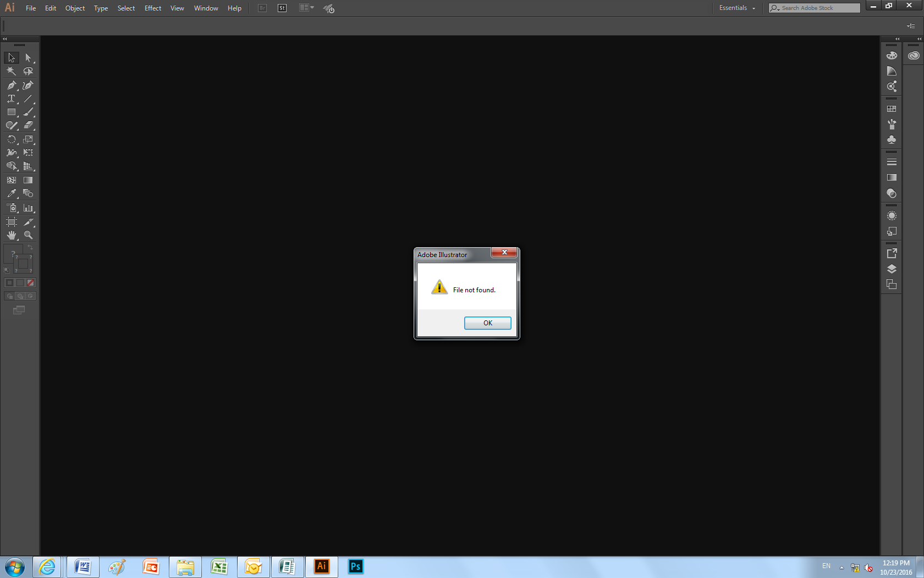Select the Type tool
The height and width of the screenshot is (578, 924).
pyautogui.click(x=11, y=99)
